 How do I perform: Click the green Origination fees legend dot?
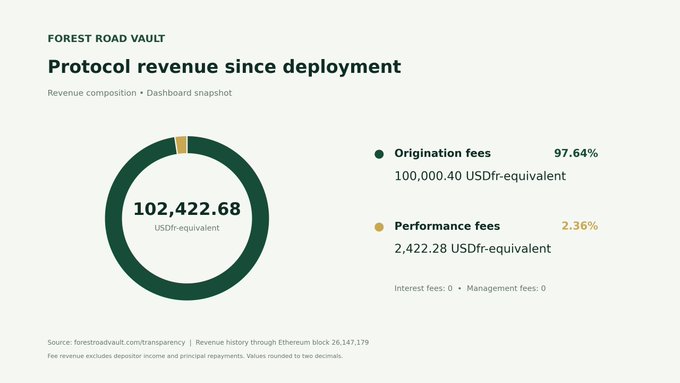[x=379, y=154]
